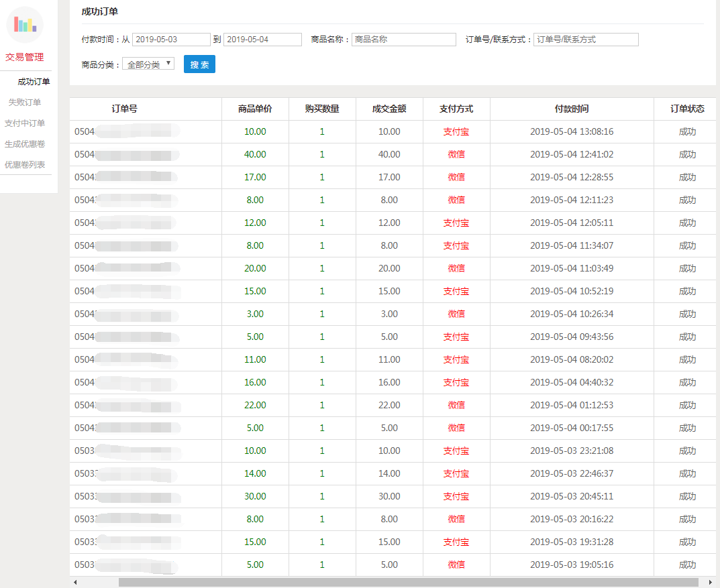Select payment time 2019-05-04 11:34:07
Image resolution: width=720 pixels, height=588 pixels.
[572, 245]
